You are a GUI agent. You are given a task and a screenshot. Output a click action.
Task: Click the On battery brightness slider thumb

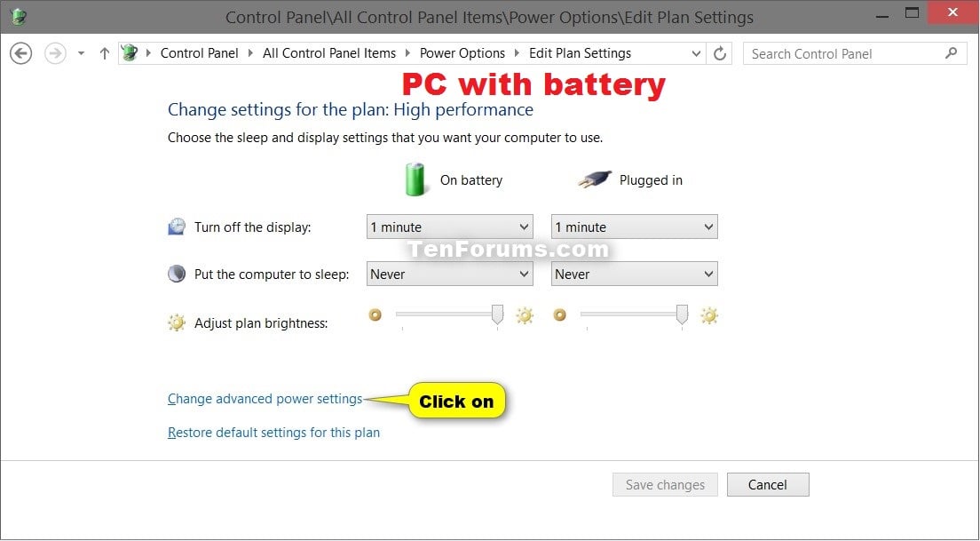tap(497, 314)
